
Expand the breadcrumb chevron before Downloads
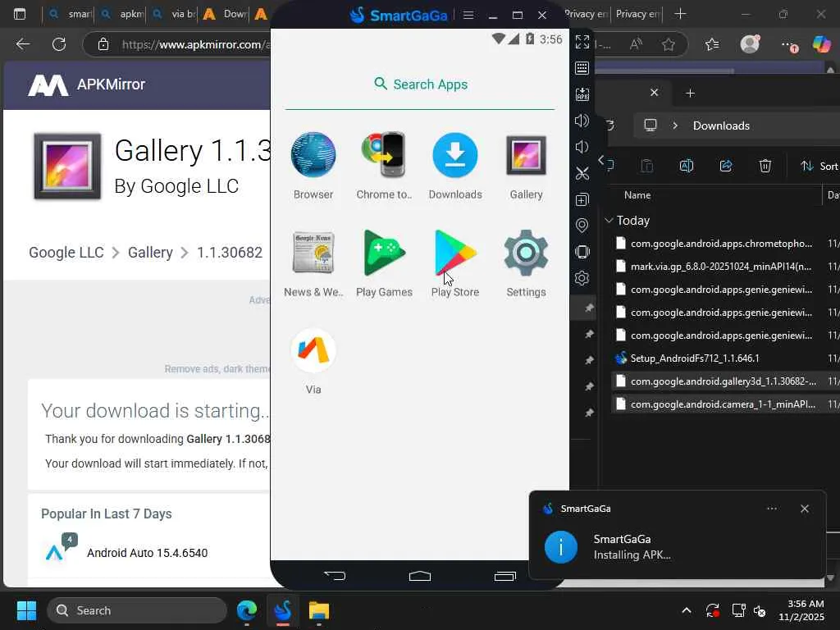tap(675, 126)
